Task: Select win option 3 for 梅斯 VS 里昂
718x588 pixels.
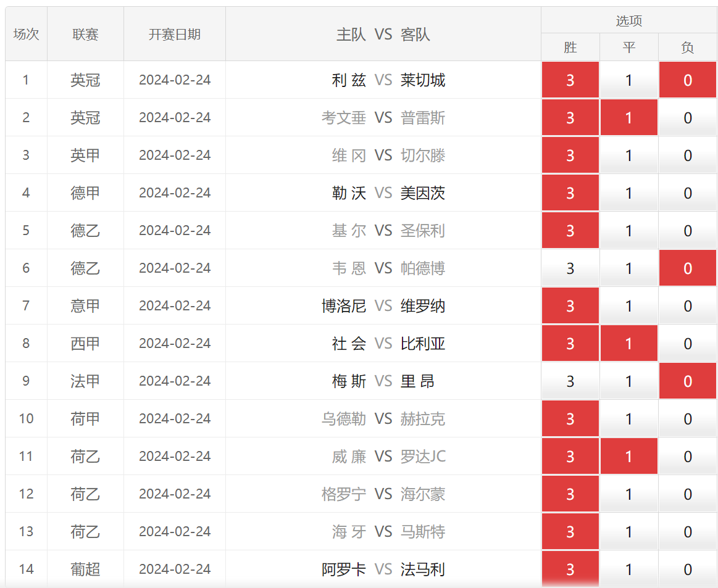Action: (570, 381)
